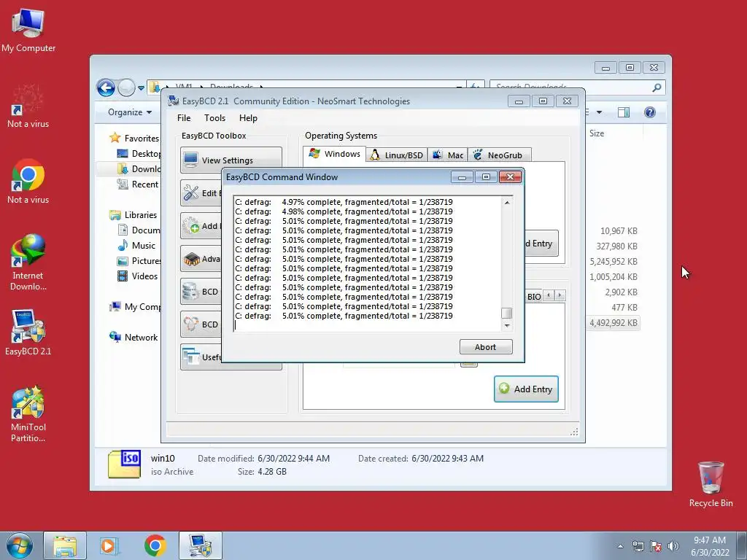Switch to the Mac tab
The width and height of the screenshot is (747, 560).
click(448, 155)
